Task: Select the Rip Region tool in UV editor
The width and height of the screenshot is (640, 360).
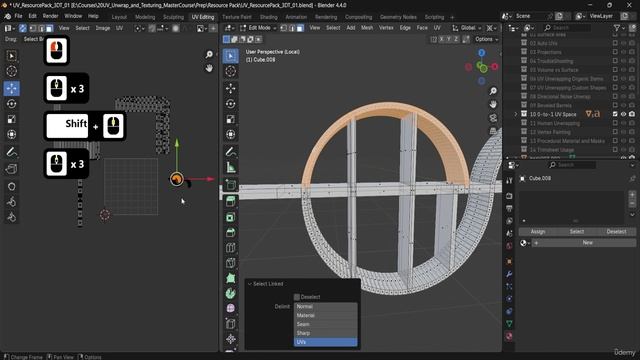Action: tap(11, 169)
